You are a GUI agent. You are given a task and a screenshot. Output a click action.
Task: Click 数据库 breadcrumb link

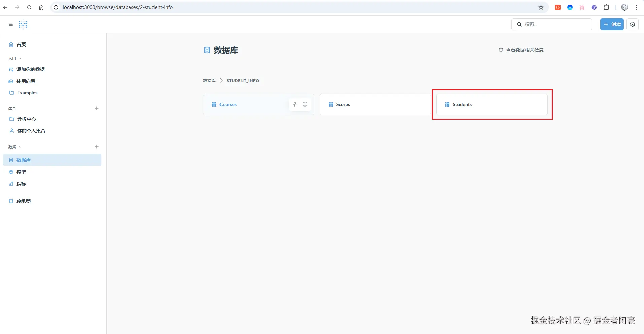[209, 81]
